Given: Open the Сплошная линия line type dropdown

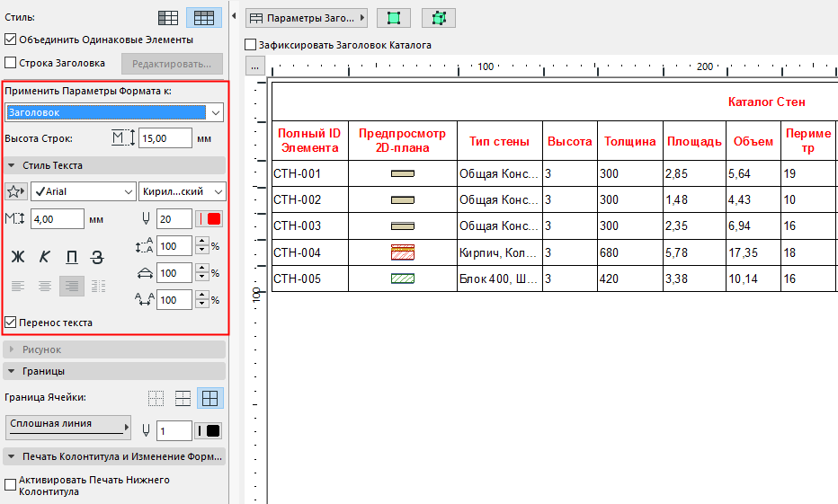Looking at the screenshot, I should click(67, 427).
